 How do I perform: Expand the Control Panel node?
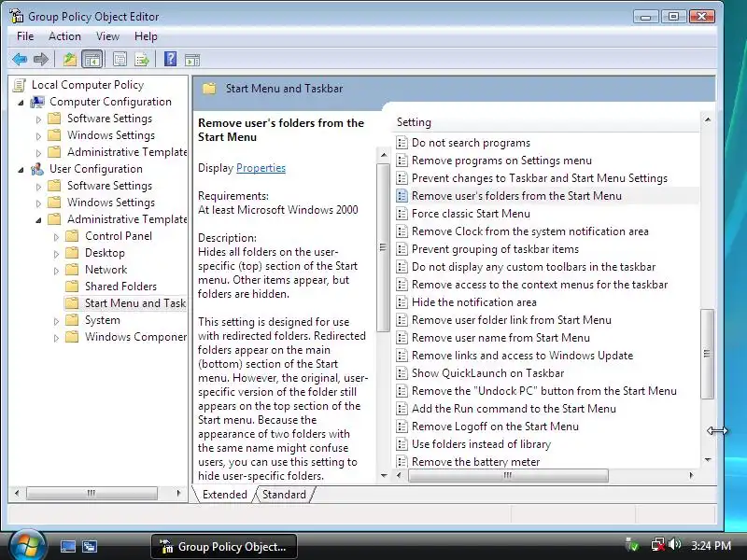(56, 237)
